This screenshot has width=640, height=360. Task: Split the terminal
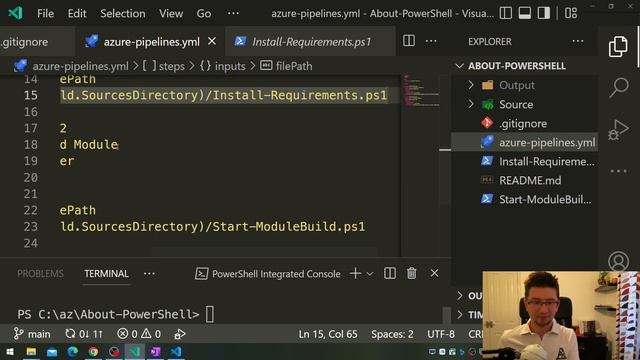(390, 273)
